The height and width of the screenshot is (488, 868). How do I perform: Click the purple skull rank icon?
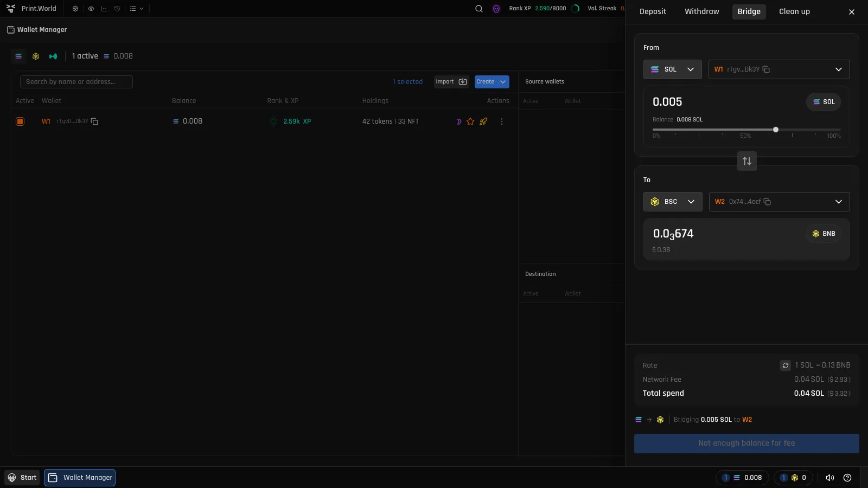pos(496,9)
